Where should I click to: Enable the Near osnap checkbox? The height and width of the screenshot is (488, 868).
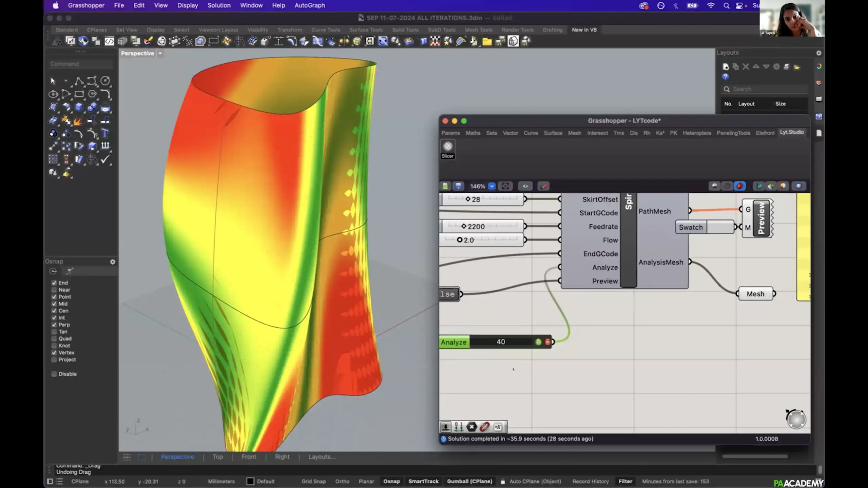pos(54,290)
